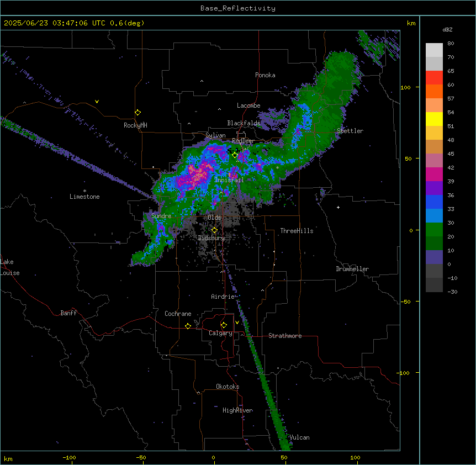Select the bright green 20-30 dBZ legend band
Viewport: 476px width, 465px height.
coord(434,230)
